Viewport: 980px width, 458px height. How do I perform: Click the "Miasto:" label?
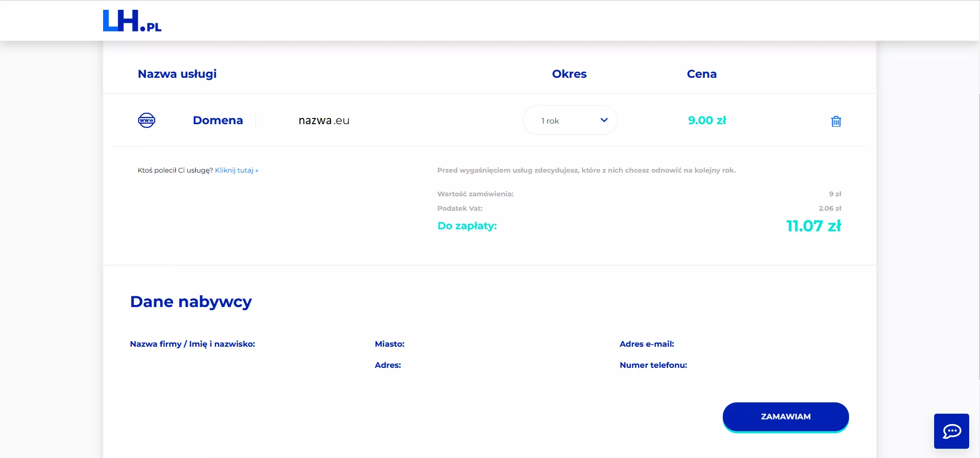[390, 344]
